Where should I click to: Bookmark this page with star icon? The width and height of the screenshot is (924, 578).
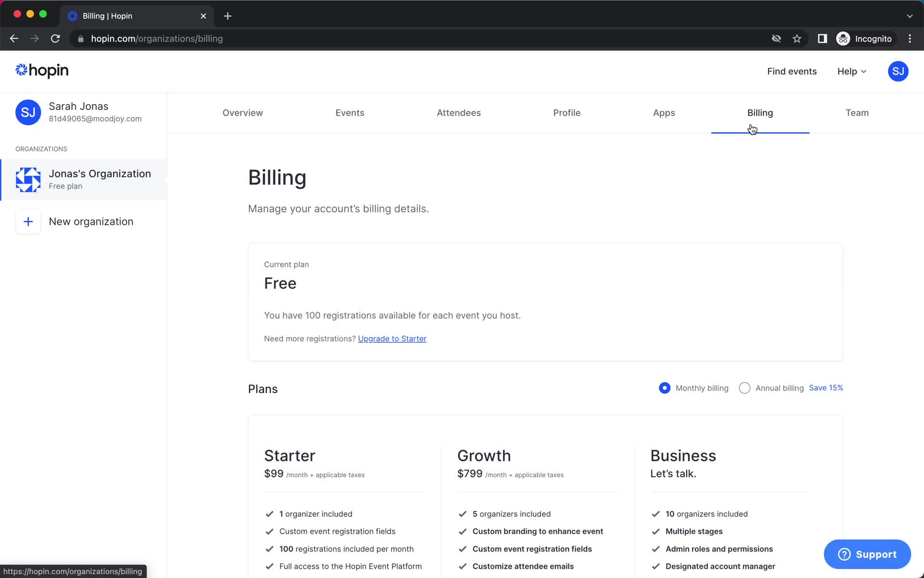click(x=797, y=39)
